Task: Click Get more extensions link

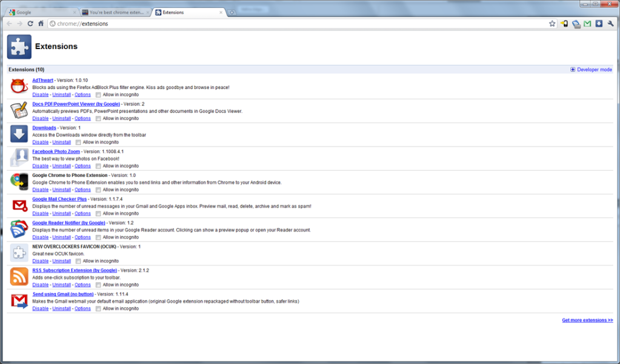Action: point(588,320)
